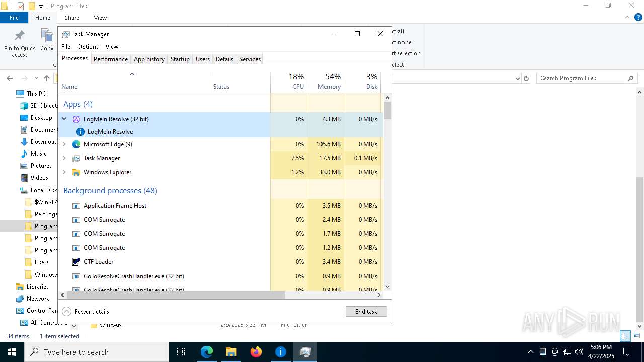
Task: Open Explorer Share ribbon tab
Action: click(72, 18)
